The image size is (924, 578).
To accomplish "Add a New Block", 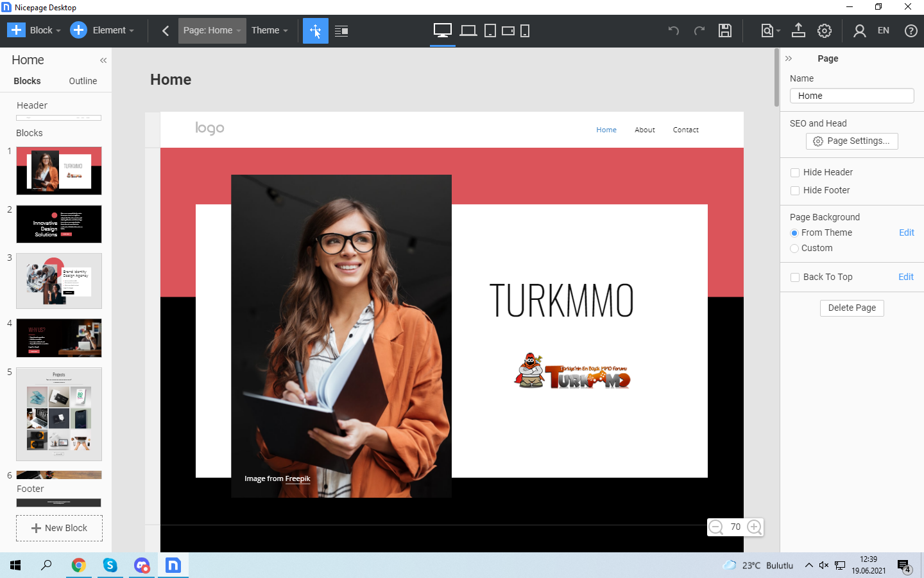I will tap(59, 528).
